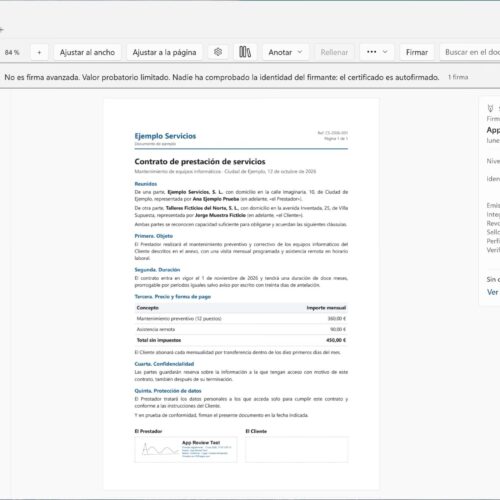Click the '450,00 €' total amount

coord(336,340)
